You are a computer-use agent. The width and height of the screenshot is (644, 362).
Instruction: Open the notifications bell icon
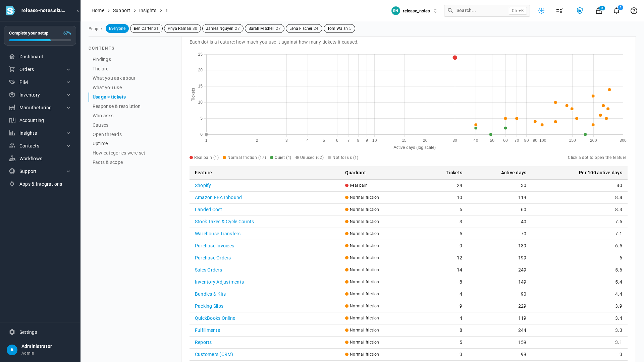616,11
